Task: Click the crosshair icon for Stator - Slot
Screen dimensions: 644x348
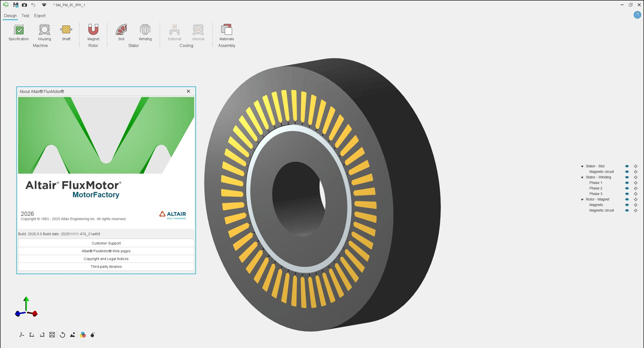Action: coord(636,166)
